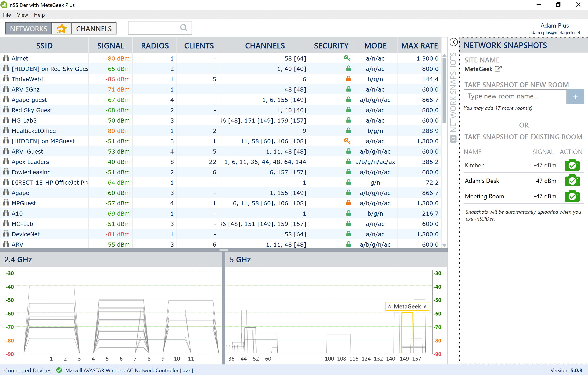Image resolution: width=588 pixels, height=375 pixels.
Task: Open MetaGeek site external link icon
Action: tap(498, 69)
